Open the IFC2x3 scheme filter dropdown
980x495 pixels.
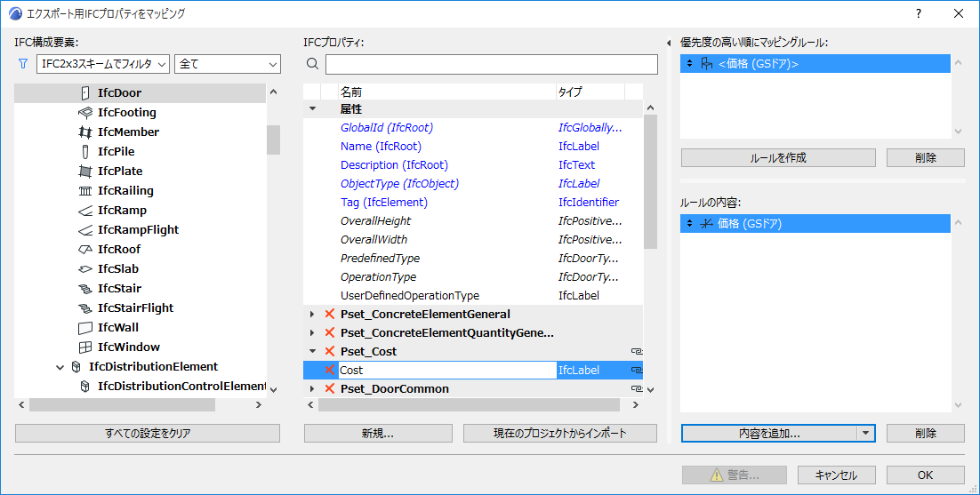[x=103, y=64]
